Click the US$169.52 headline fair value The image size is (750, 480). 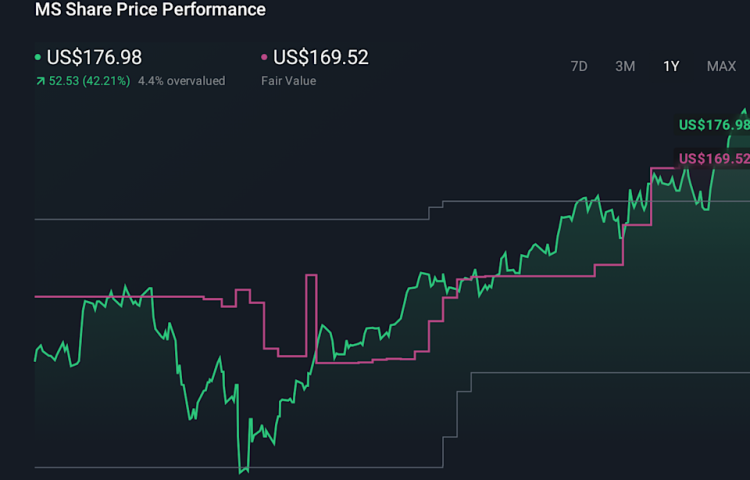click(x=320, y=58)
